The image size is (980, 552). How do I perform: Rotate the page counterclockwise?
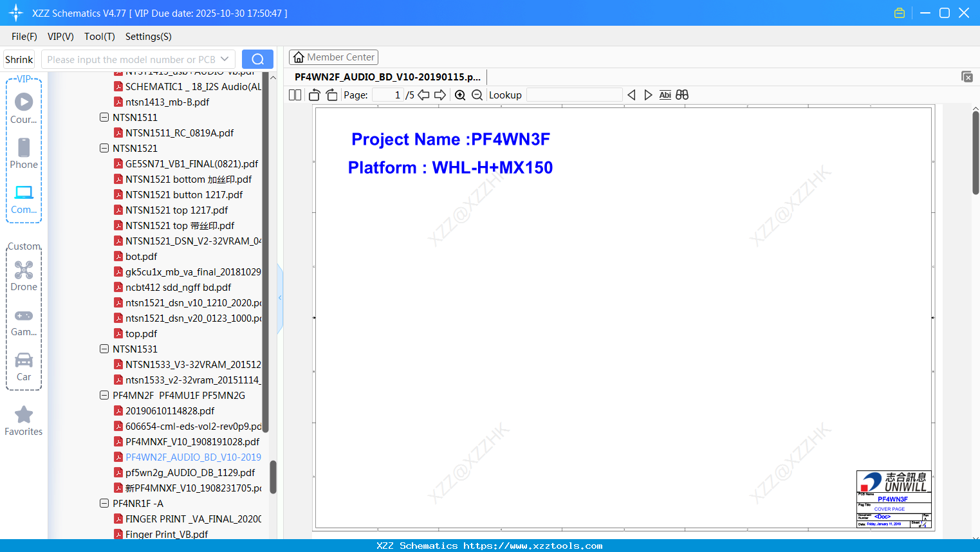tap(314, 95)
